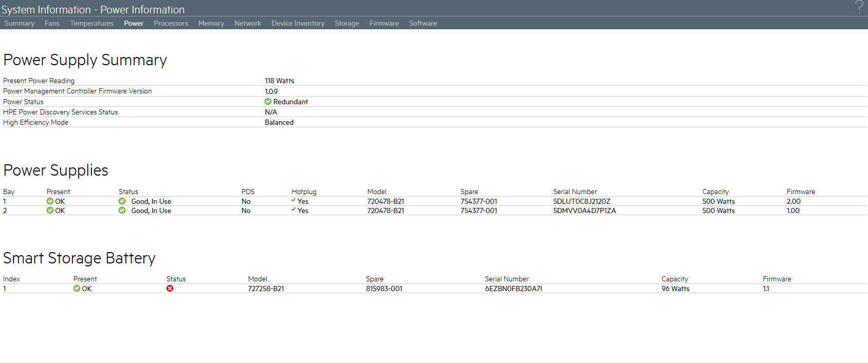This screenshot has width=868, height=363.
Task: Select battery firmware version 1.1
Action: coord(766,289)
